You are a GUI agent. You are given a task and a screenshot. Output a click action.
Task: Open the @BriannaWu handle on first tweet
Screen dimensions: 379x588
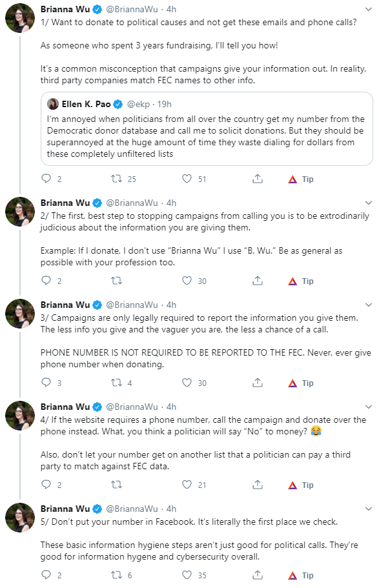coord(132,9)
